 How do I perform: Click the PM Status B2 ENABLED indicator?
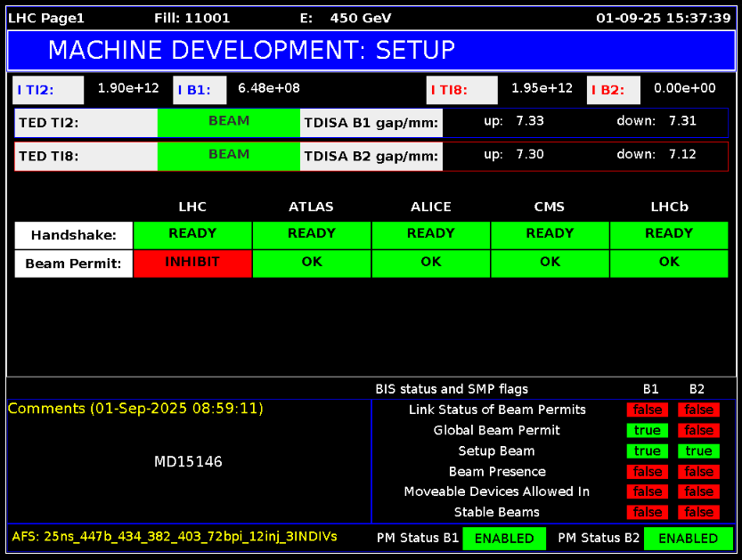coord(688,539)
